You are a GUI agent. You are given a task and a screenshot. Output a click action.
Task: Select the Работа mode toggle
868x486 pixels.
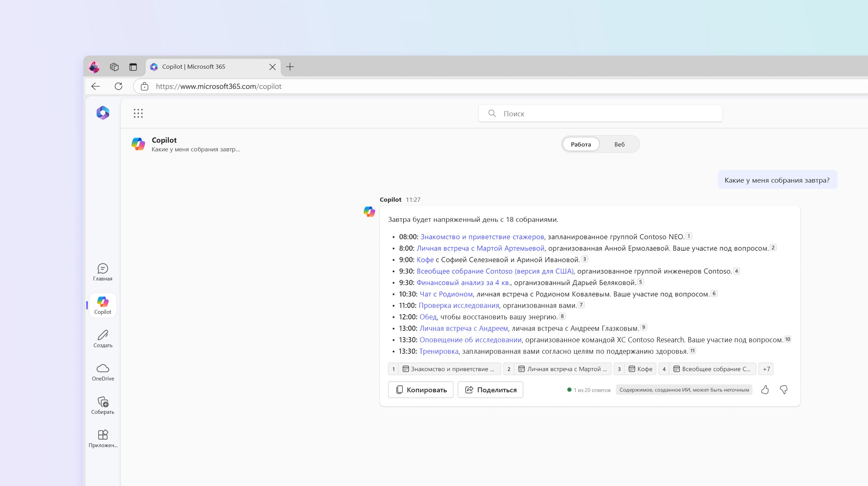581,144
